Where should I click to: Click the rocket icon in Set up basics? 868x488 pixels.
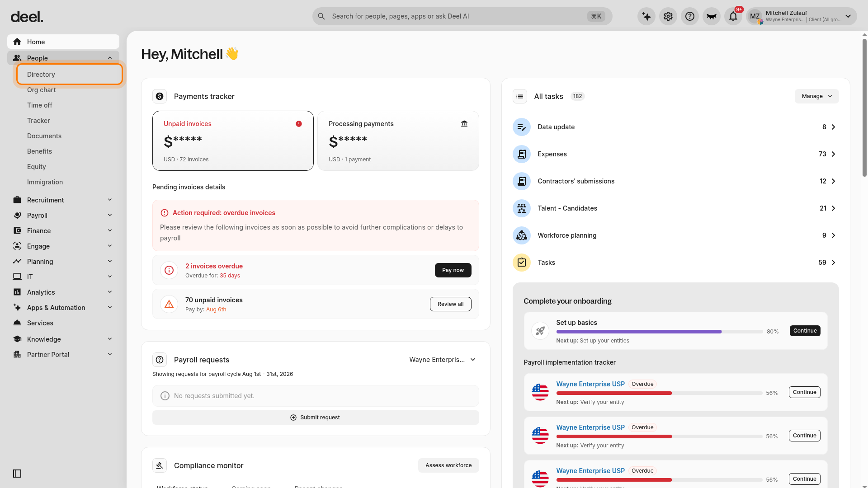(x=540, y=331)
